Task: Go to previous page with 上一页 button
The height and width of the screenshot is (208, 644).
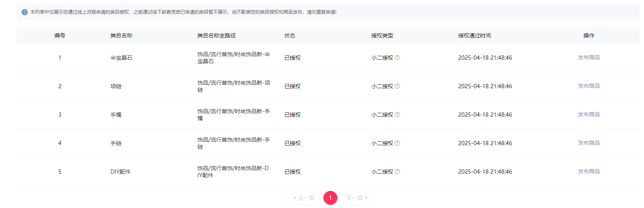Action: pyautogui.click(x=303, y=198)
